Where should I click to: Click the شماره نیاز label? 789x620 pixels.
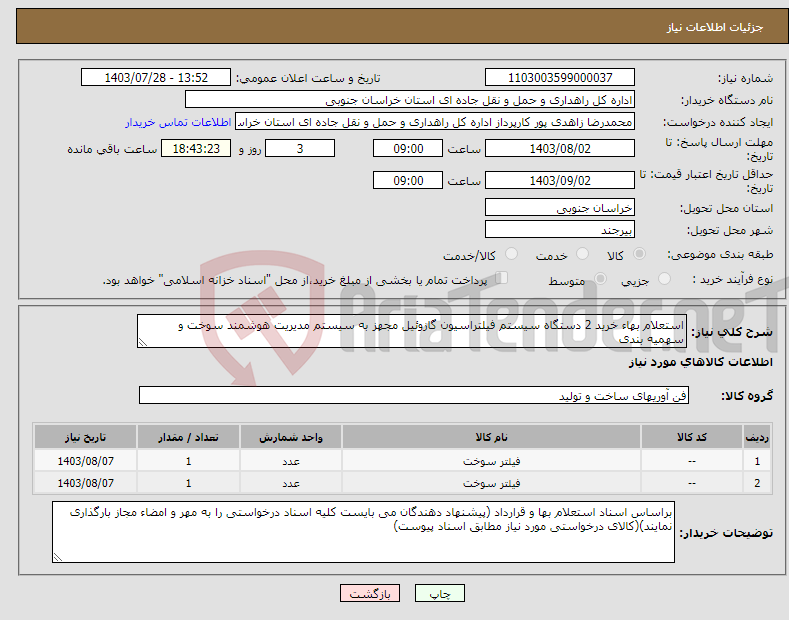(x=745, y=79)
